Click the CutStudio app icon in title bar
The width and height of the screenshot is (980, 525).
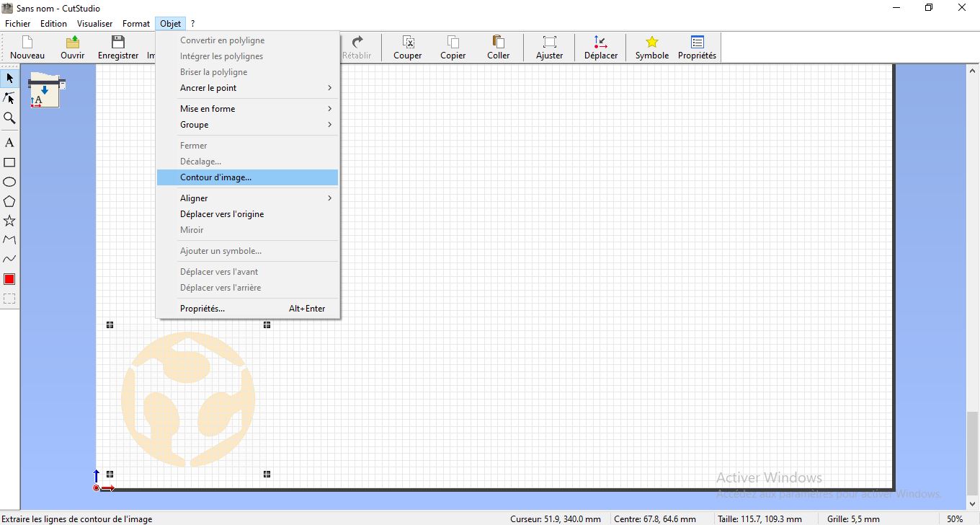pyautogui.click(x=8, y=8)
